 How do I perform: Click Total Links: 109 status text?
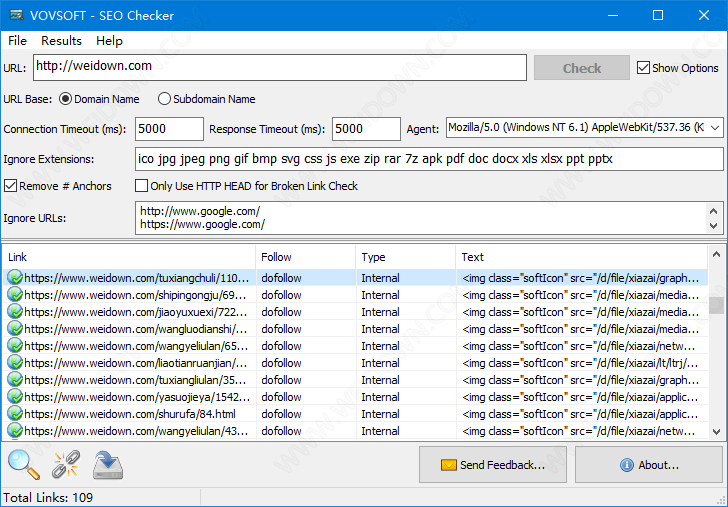(48, 498)
